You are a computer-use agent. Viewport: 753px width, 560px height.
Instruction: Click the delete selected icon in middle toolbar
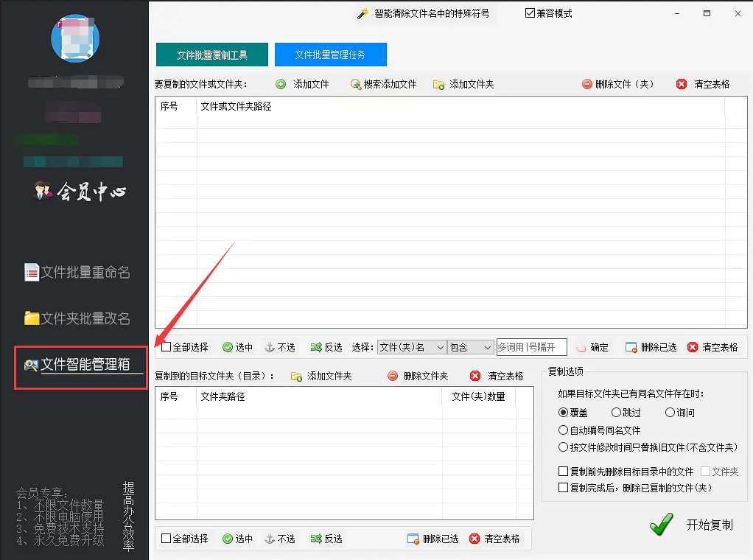coord(631,347)
